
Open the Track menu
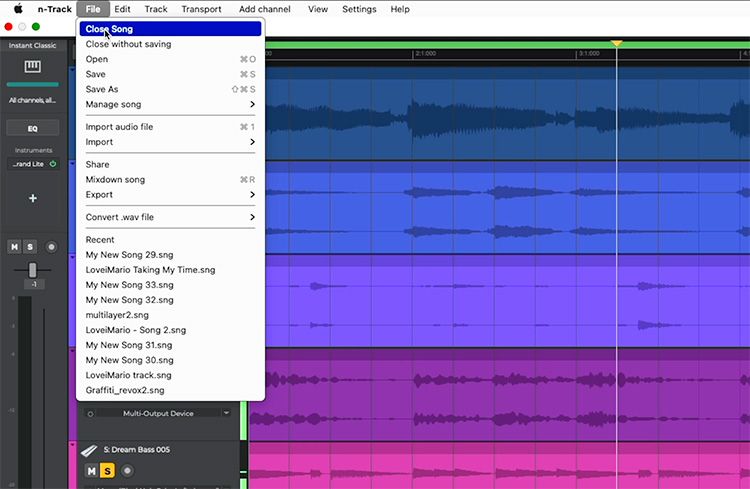(x=156, y=9)
